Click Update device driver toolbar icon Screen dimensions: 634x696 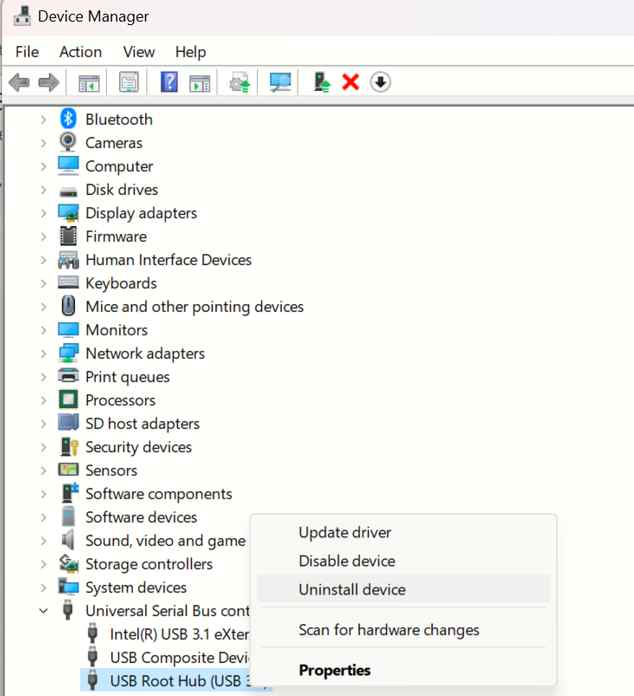click(x=240, y=83)
